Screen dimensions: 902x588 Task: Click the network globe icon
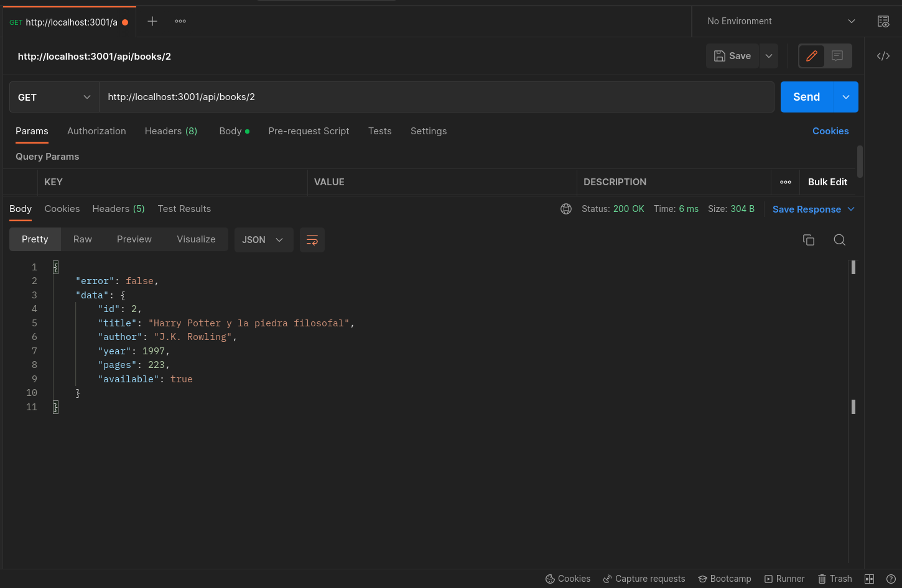(566, 209)
